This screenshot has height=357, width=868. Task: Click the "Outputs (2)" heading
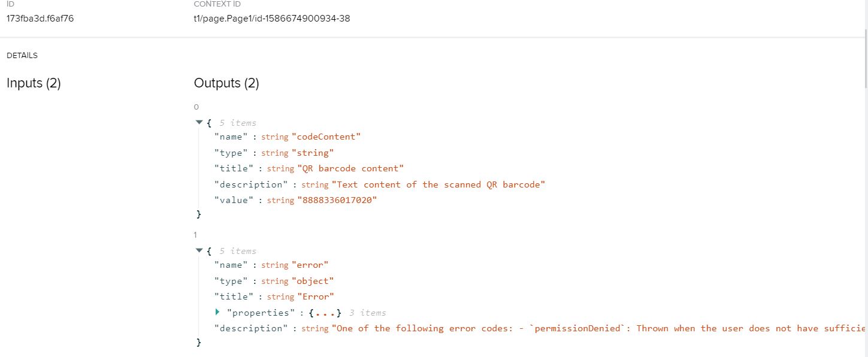(x=226, y=83)
